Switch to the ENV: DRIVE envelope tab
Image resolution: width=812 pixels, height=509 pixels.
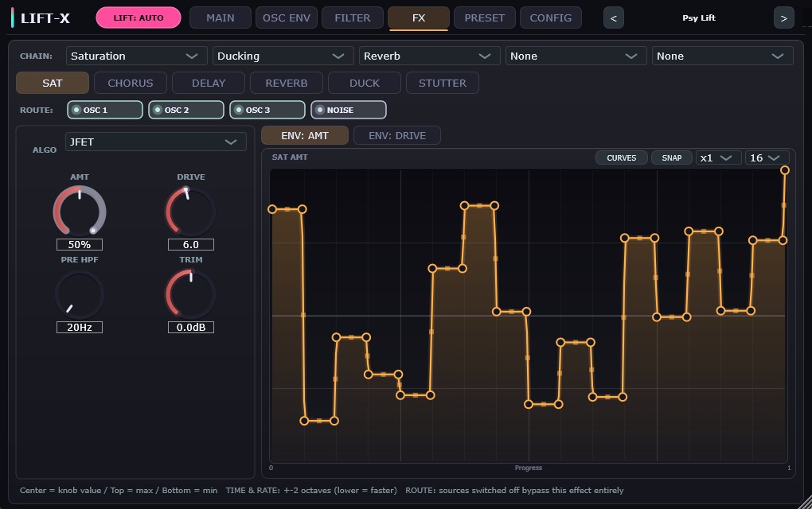point(397,135)
